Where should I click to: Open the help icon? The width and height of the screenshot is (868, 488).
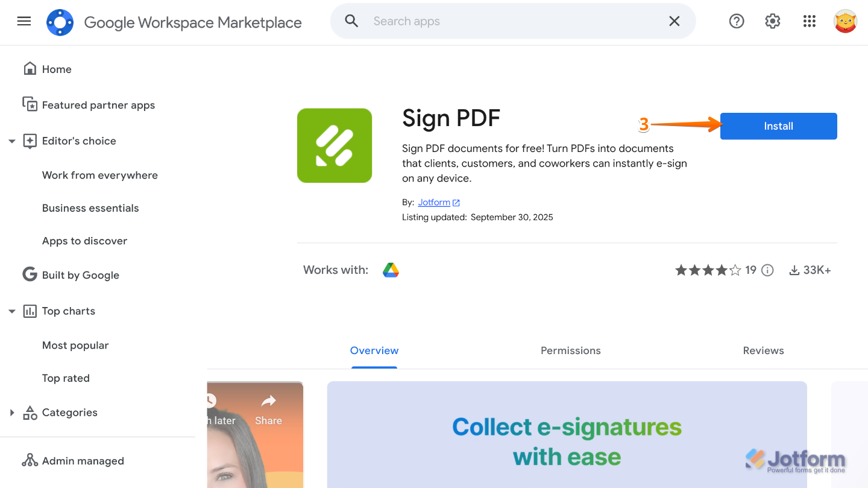[x=737, y=21]
